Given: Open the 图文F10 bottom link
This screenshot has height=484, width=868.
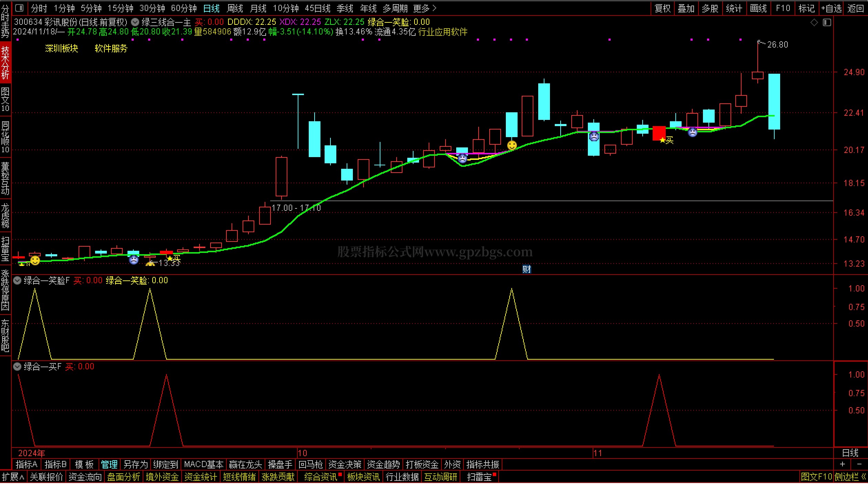Looking at the screenshot, I should coord(817,477).
